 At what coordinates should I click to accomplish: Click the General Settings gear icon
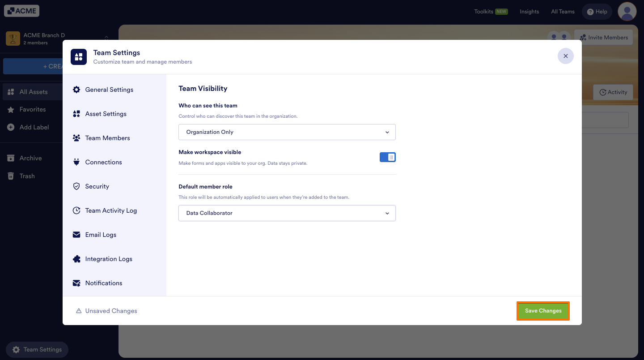76,90
